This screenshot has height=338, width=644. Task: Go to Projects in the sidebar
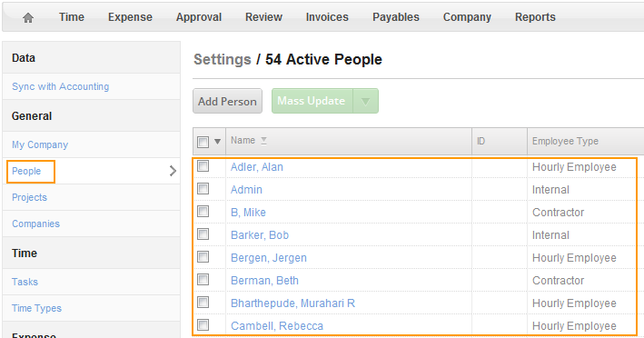tap(30, 197)
